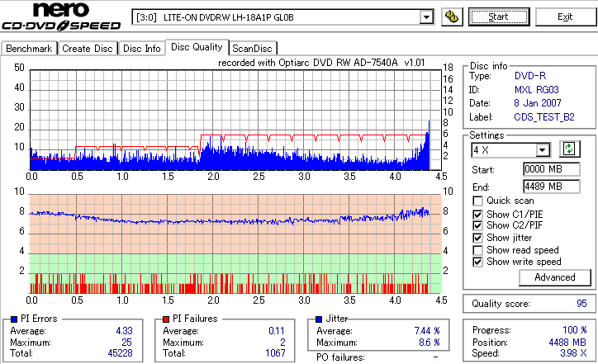598x364 pixels.
Task: Open the Create Disc tab
Action: [x=88, y=49]
